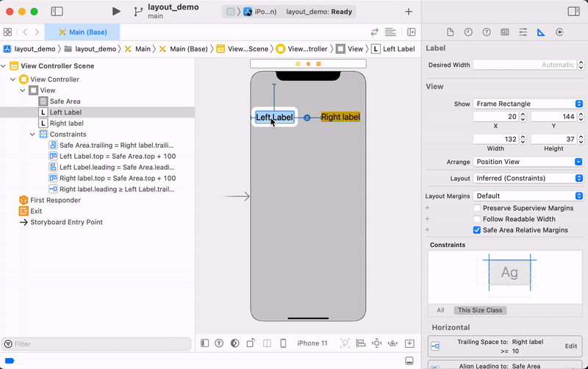Image resolution: width=588 pixels, height=369 pixels.
Task: Toggle the navigator sidebar button
Action: tap(57, 12)
